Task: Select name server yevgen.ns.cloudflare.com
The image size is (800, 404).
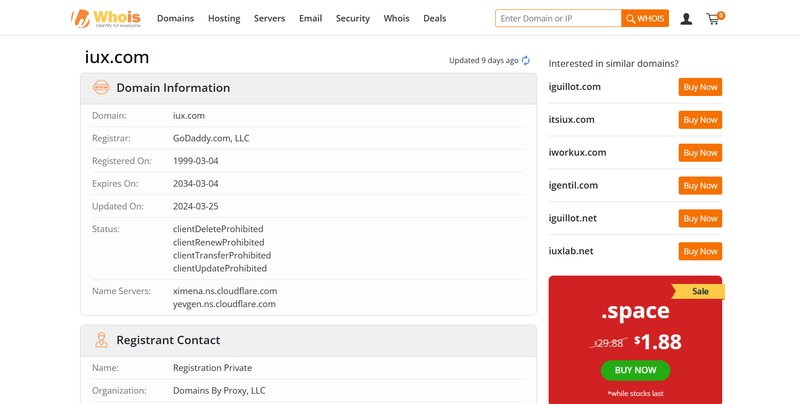Action: [x=224, y=304]
